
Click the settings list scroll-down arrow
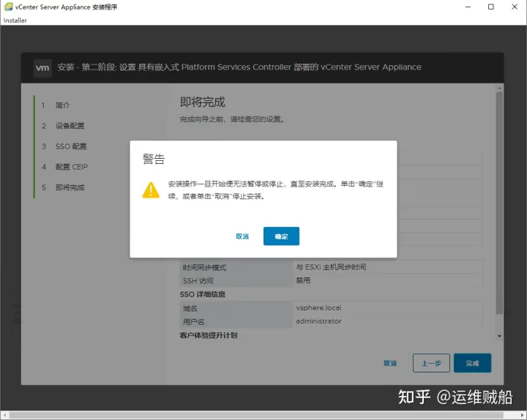click(500, 336)
